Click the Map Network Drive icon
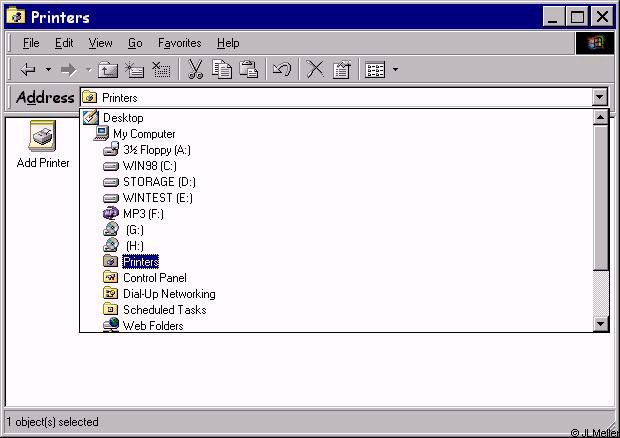Image resolution: width=620 pixels, height=438 pixels. (x=134, y=70)
